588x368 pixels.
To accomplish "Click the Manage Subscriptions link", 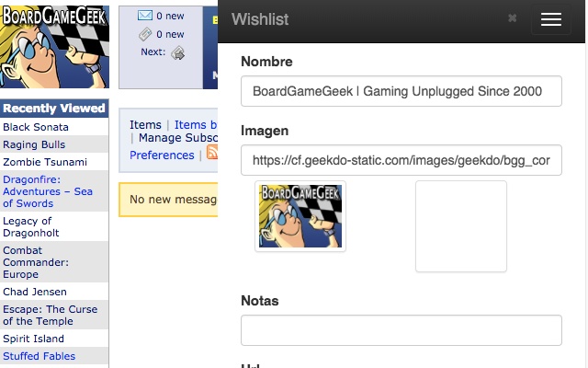I will (178, 138).
